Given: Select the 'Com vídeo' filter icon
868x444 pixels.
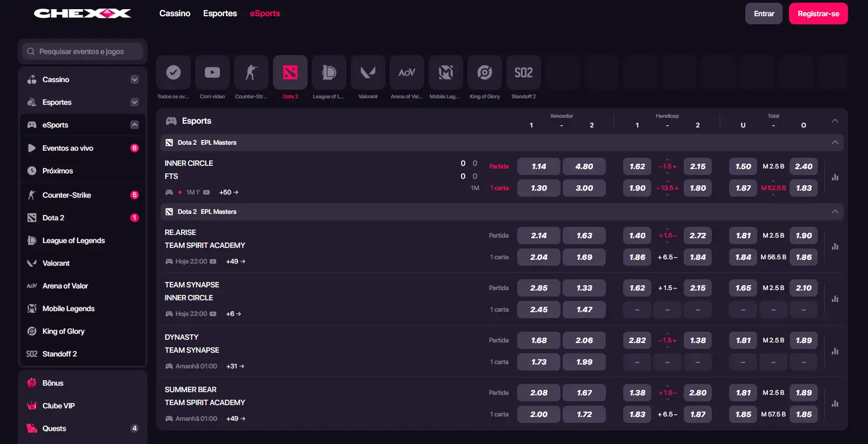Looking at the screenshot, I should pos(212,72).
